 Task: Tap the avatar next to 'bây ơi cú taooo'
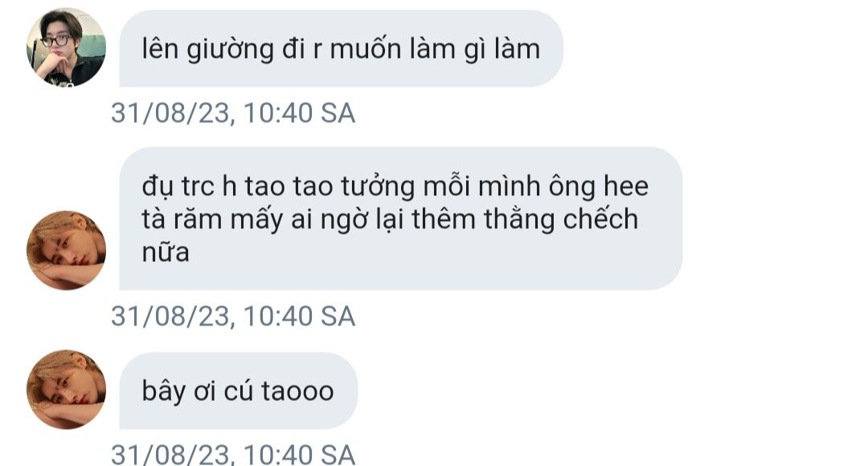[66, 389]
